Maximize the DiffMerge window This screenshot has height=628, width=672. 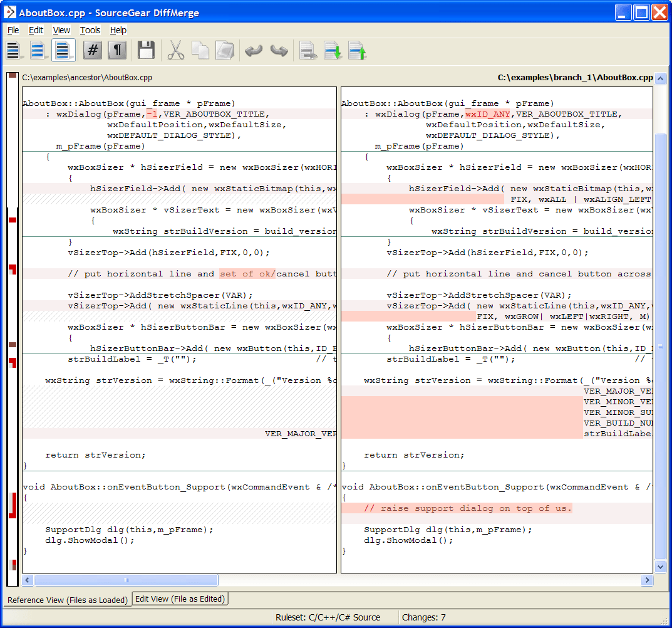pos(641,13)
